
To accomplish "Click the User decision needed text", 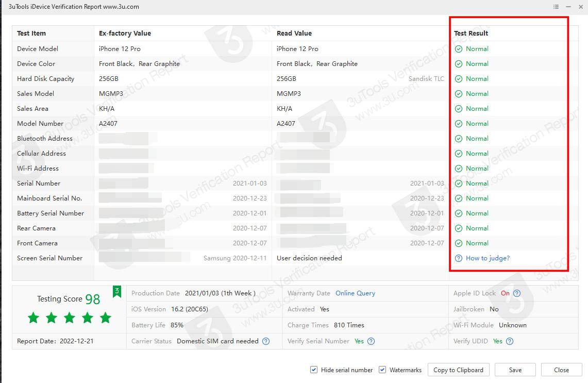I will (309, 258).
